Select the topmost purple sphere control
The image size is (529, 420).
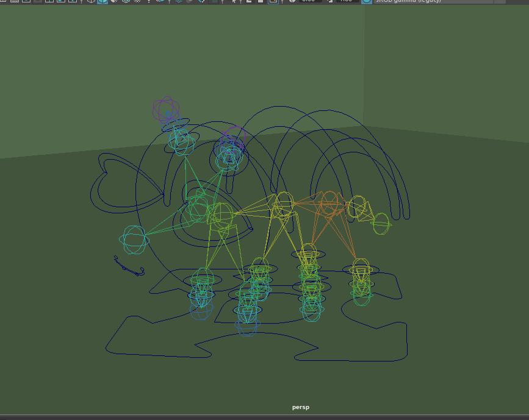click(165, 109)
